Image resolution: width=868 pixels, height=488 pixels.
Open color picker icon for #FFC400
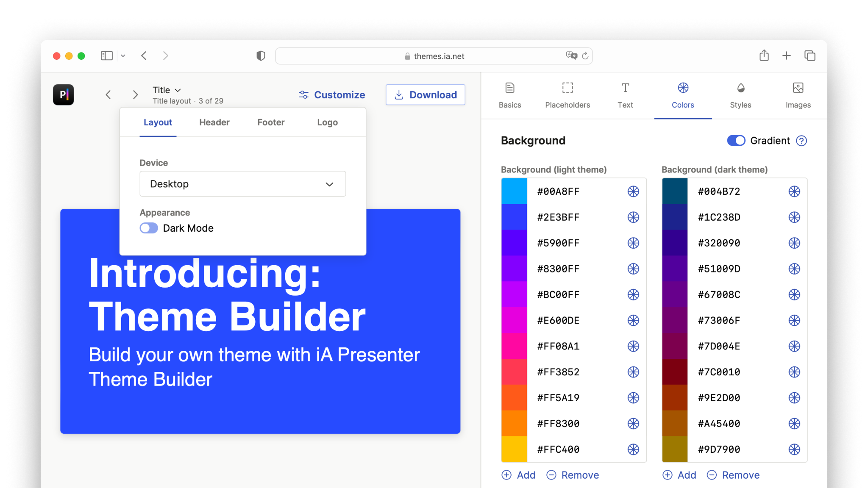click(x=633, y=449)
